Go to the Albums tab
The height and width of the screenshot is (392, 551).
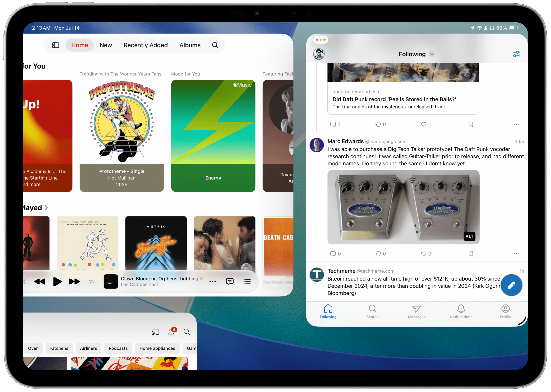coord(190,45)
